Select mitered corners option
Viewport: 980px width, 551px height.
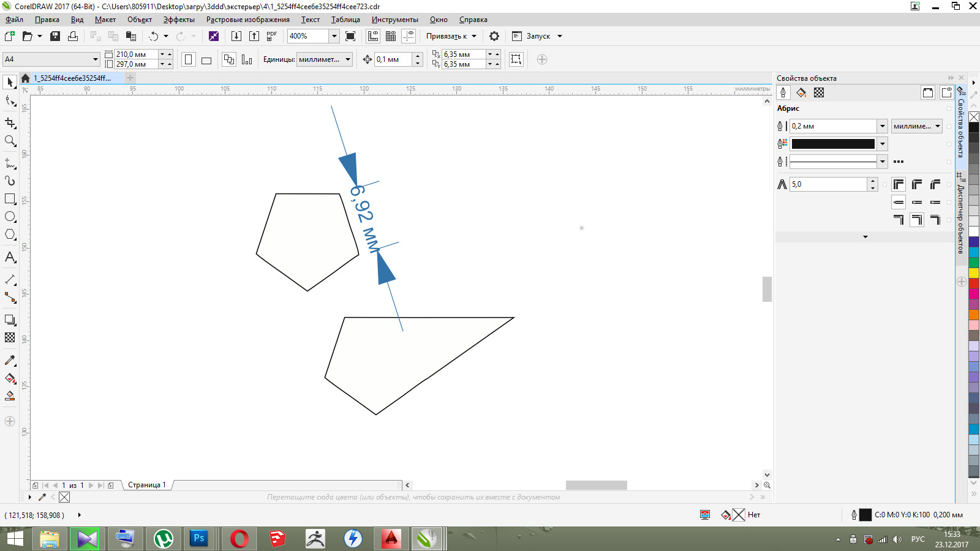(x=899, y=184)
